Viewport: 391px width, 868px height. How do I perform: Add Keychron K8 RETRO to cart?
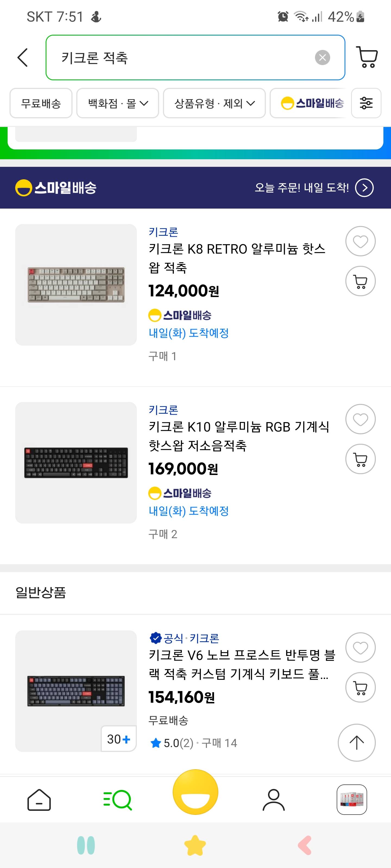[360, 281]
